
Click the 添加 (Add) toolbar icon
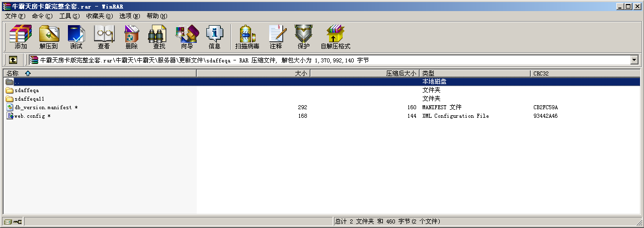[21, 37]
